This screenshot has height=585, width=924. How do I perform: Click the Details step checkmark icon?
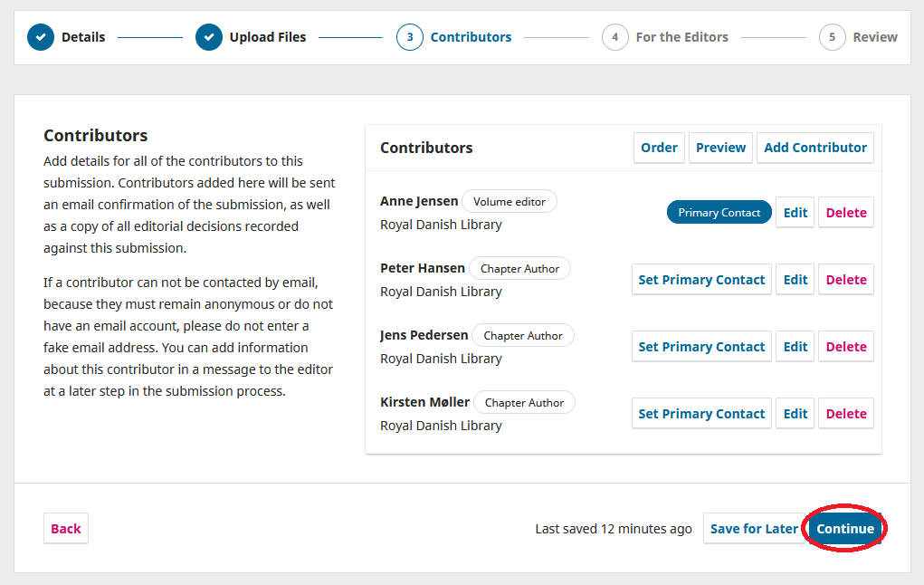(x=40, y=37)
